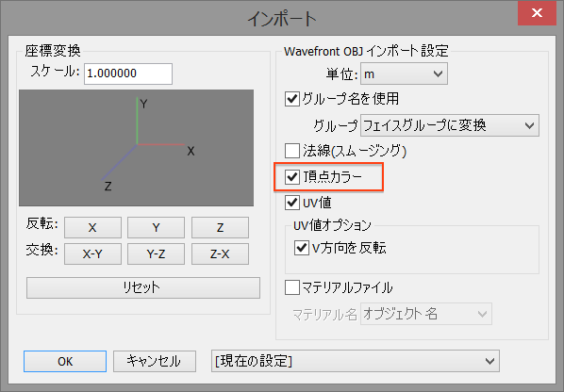The height and width of the screenshot is (392, 564).
Task: Toggle the 頂点カラー checkbox
Action: (x=292, y=177)
